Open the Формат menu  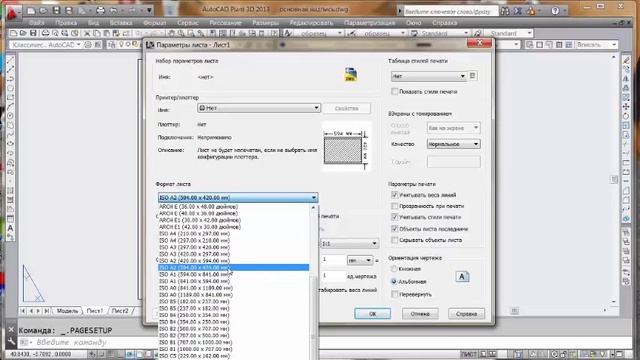[155, 23]
